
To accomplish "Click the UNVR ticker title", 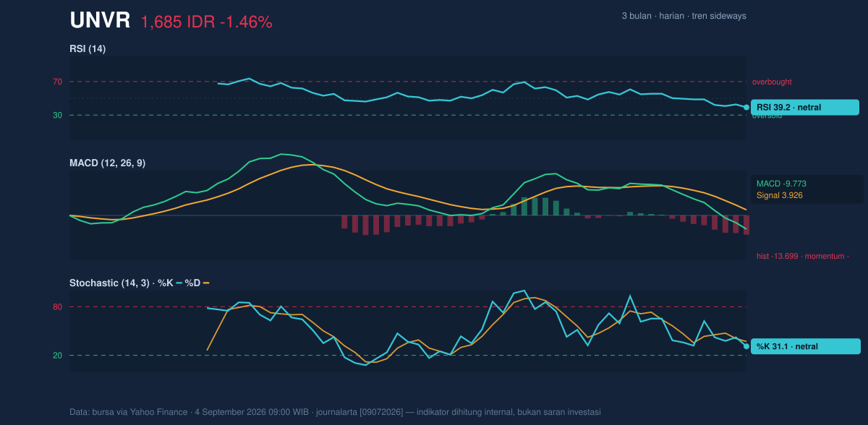I will tap(100, 21).
